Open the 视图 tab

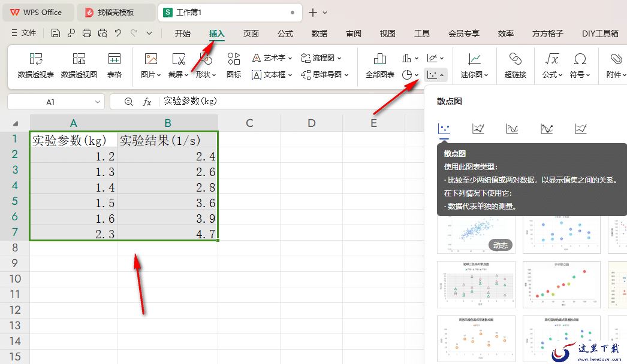coord(387,34)
